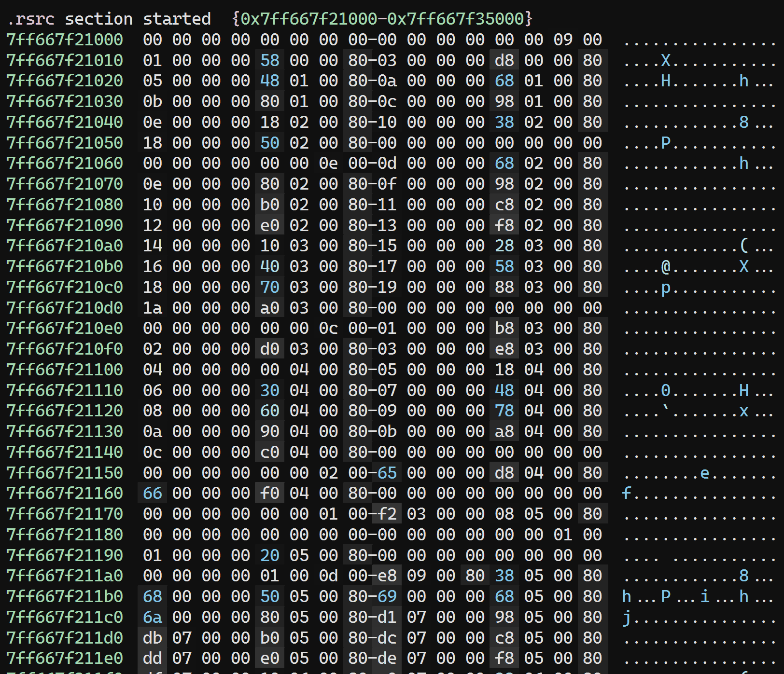Click address 7ff667f21110
Image resolution: width=784 pixels, height=674 pixels.
pyautogui.click(x=65, y=390)
